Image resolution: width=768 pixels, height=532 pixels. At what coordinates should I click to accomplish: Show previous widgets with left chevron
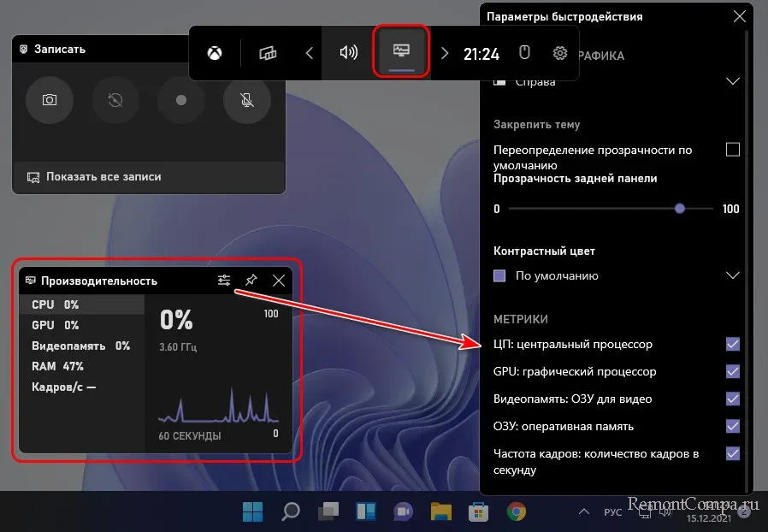309,53
